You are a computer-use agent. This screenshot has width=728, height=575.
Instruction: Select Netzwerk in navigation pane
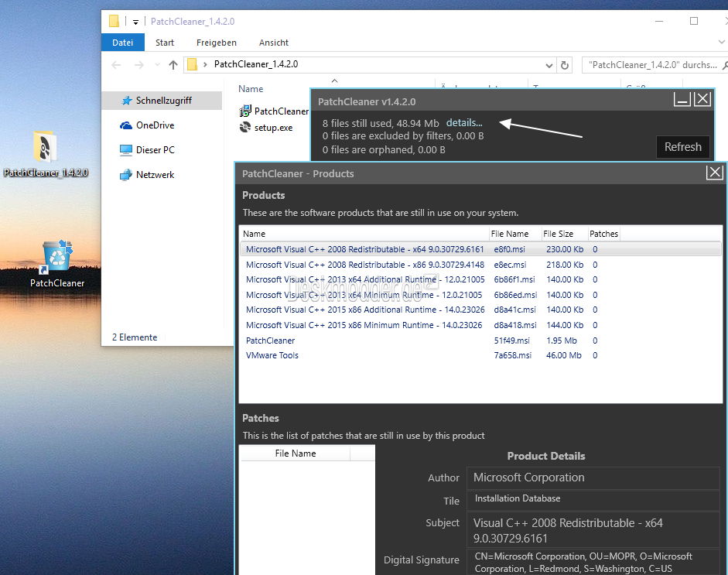(x=155, y=175)
